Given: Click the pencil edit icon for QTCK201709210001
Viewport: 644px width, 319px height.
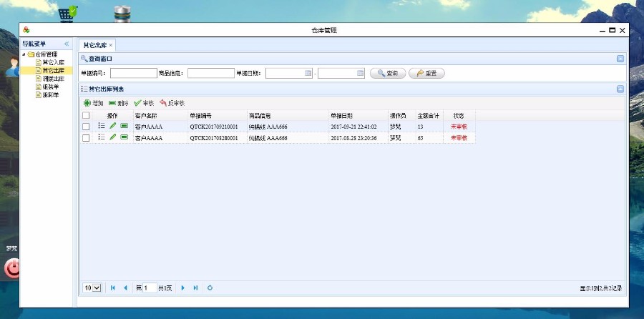Looking at the screenshot, I should 113,126.
